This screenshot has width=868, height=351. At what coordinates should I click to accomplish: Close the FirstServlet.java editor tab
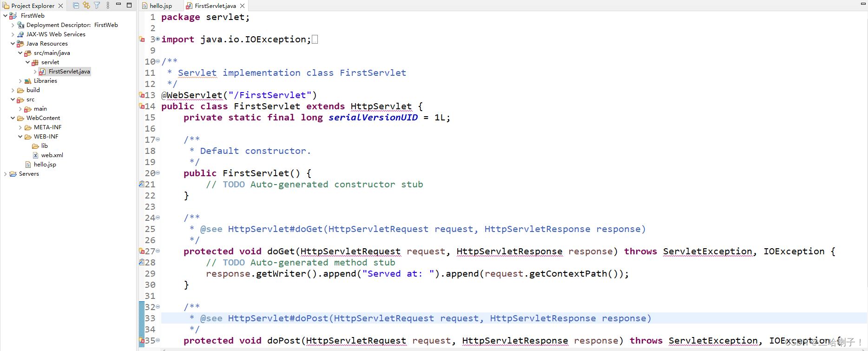coord(242,6)
